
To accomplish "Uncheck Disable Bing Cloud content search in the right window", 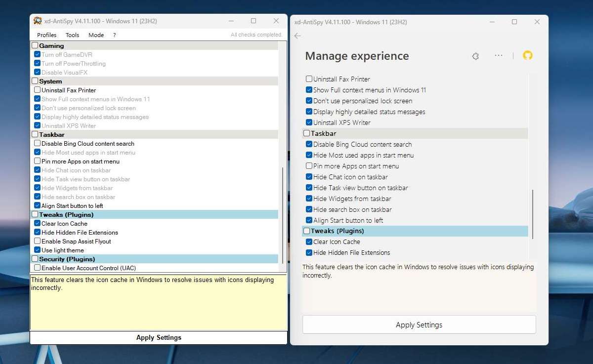I will [309, 144].
